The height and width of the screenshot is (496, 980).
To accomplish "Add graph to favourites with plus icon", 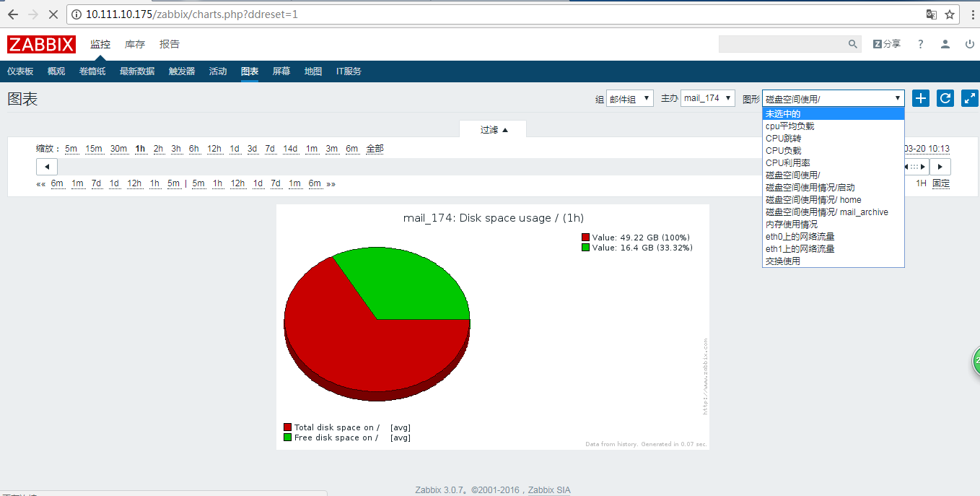I will click(x=921, y=99).
